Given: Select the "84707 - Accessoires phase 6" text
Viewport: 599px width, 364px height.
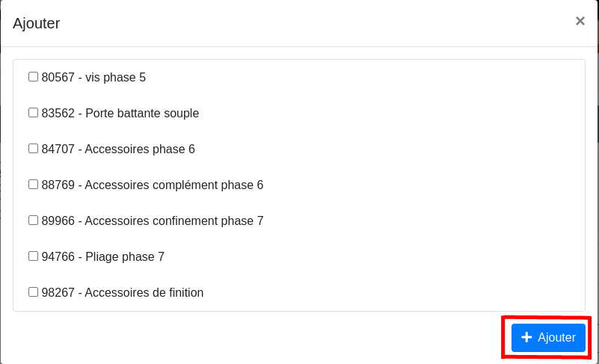Looking at the screenshot, I should 118,149.
